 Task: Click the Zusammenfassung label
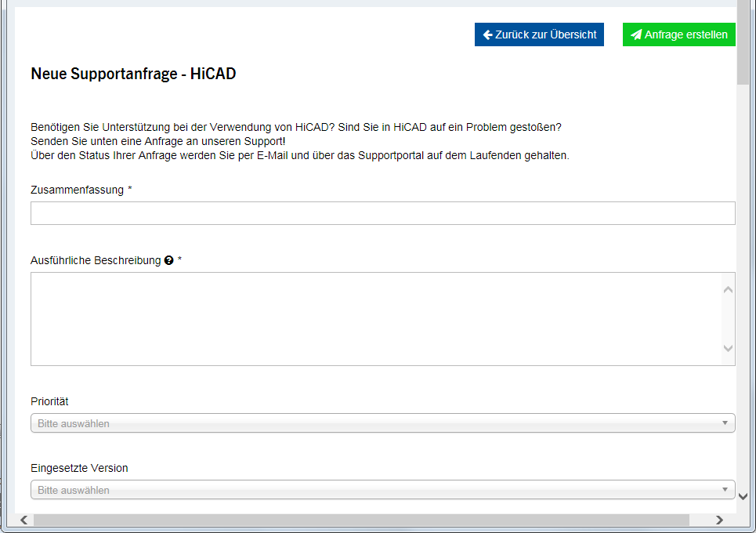point(77,190)
